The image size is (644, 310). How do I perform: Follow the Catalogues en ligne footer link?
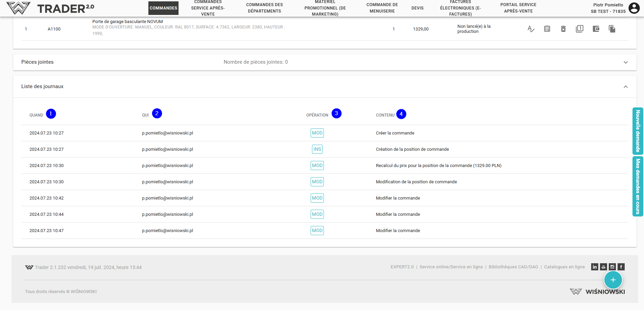564,267
